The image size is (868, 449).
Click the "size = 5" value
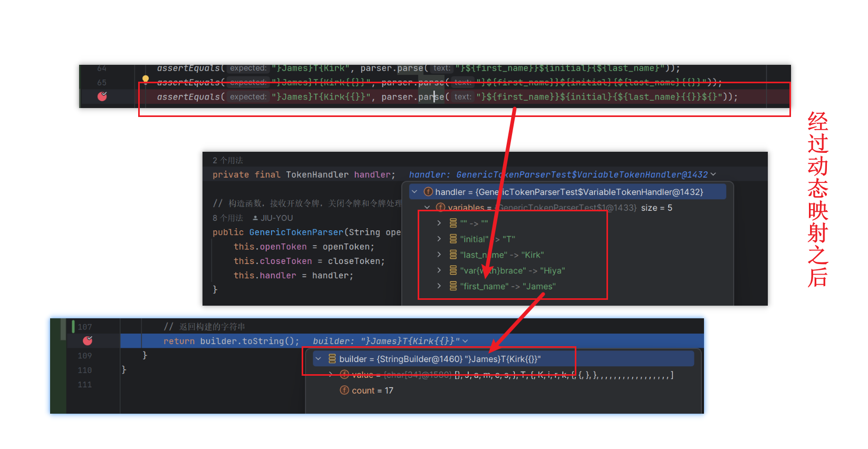(x=657, y=208)
